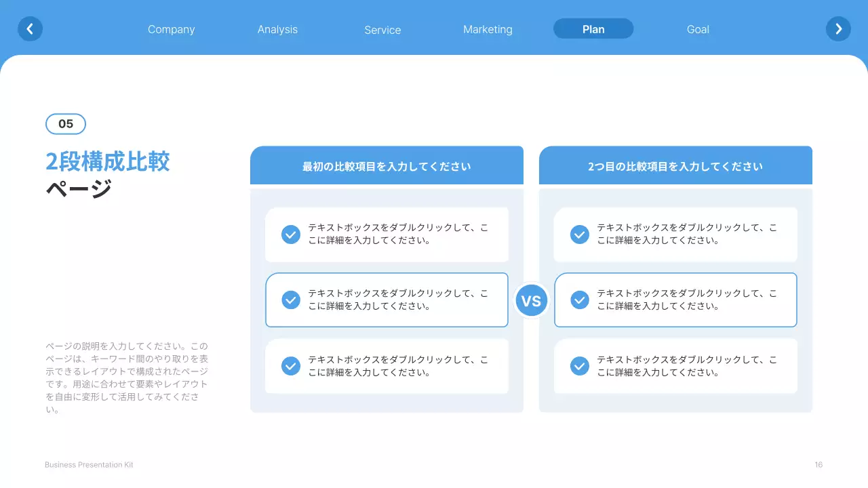Click the checkmark icon in highlighted right item
This screenshot has height=488, width=868.
coord(579,300)
